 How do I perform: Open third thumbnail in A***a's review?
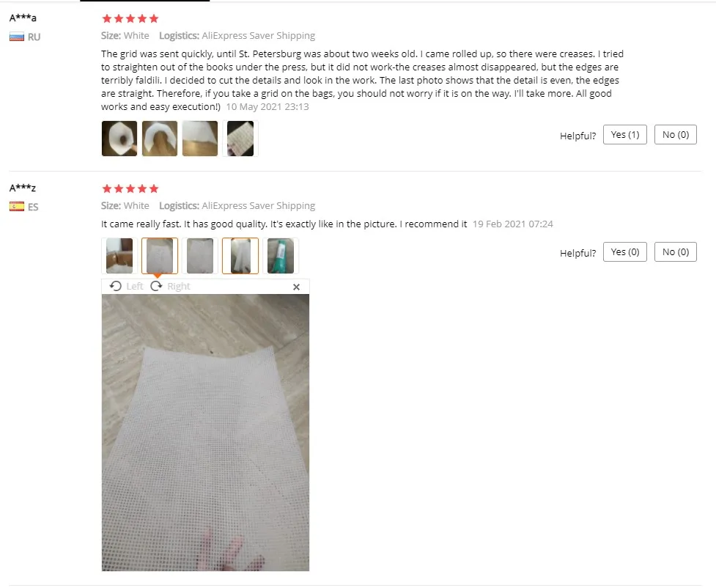[200, 139]
